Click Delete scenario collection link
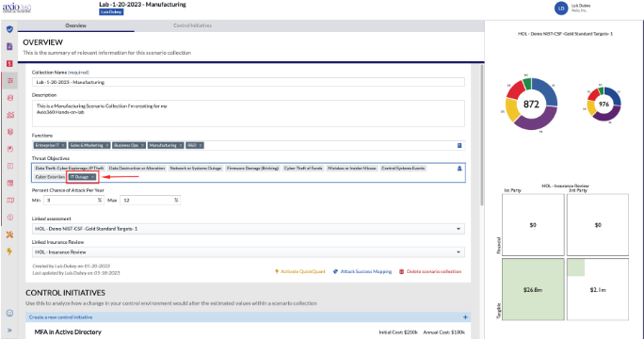The image size is (644, 340). click(430, 271)
